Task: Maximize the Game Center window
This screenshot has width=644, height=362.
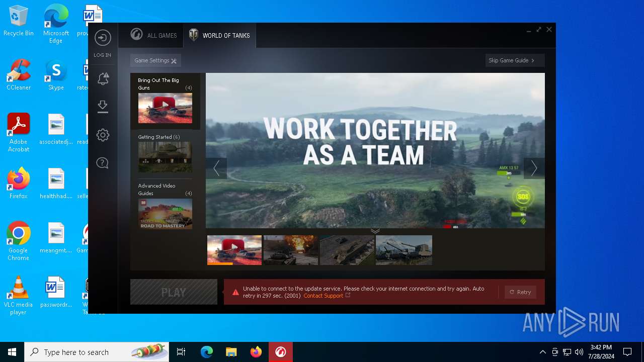Action: click(539, 30)
